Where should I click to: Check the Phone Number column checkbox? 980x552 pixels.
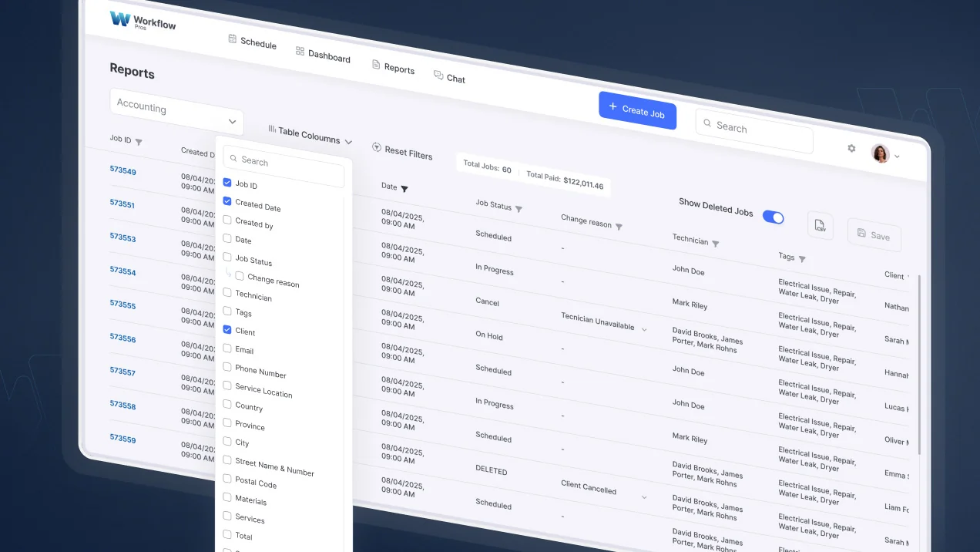point(227,367)
